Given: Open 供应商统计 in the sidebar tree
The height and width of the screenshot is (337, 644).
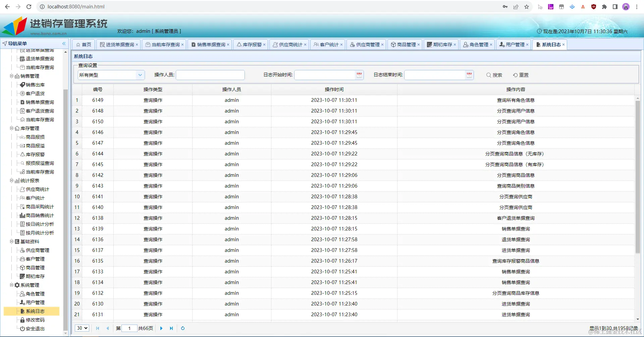Looking at the screenshot, I should (37, 189).
